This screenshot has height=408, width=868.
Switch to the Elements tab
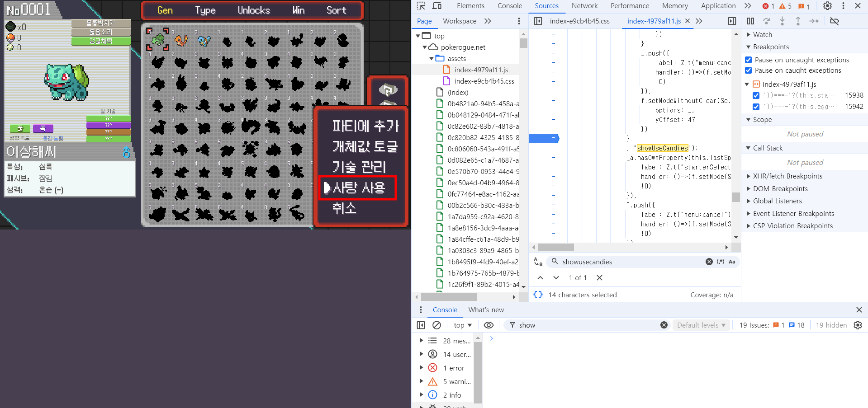click(x=470, y=6)
